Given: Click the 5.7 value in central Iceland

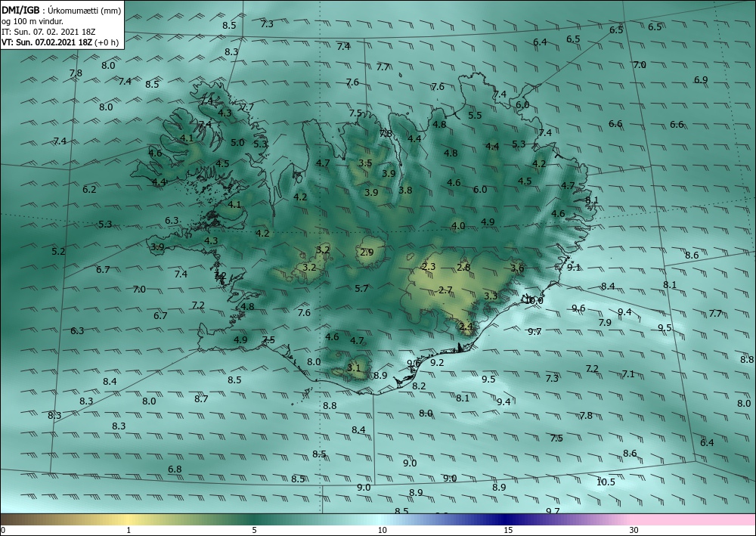Looking at the screenshot, I should [x=361, y=288].
